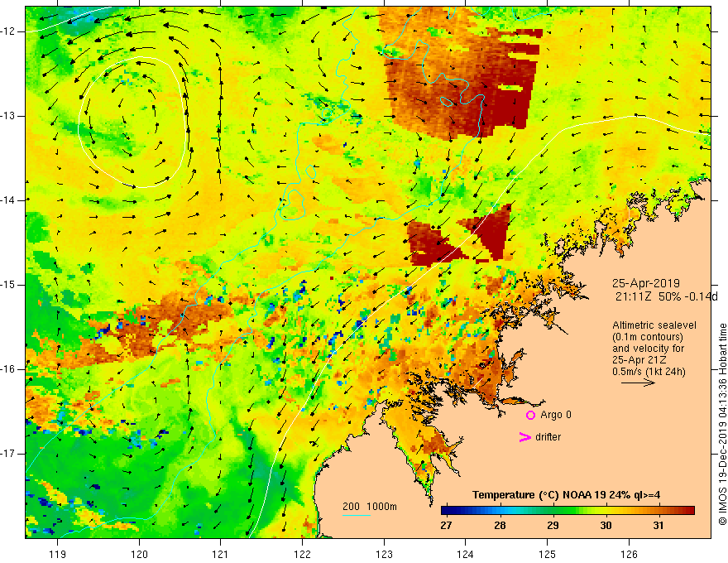Click the magenta Argo 0 circle marker
This screenshot has height=563, width=728.
click(530, 415)
